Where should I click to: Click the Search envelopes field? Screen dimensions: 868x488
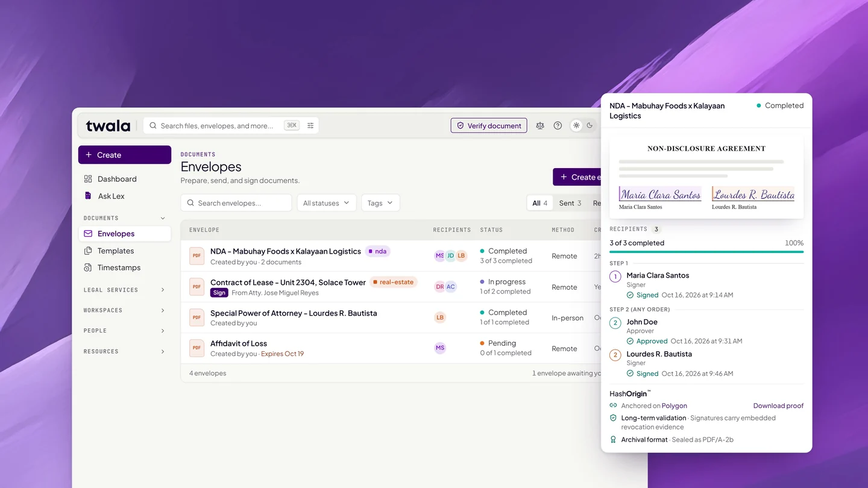pyautogui.click(x=236, y=203)
